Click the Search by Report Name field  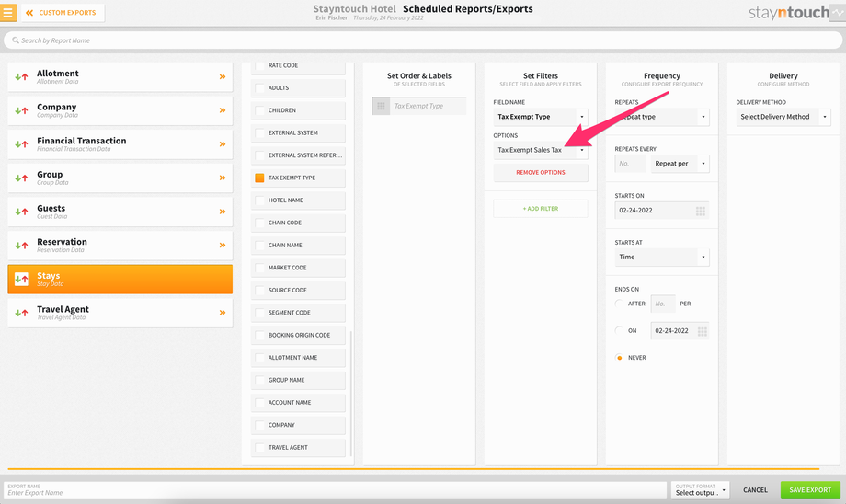point(422,40)
